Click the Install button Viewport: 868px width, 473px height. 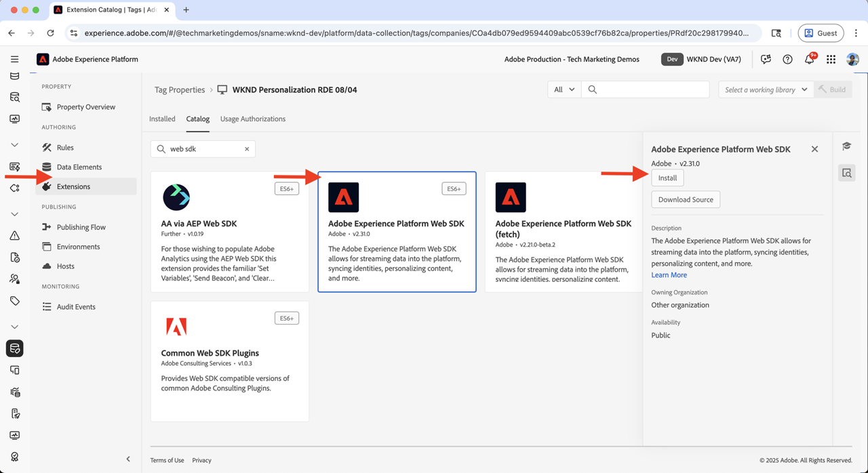[667, 178]
